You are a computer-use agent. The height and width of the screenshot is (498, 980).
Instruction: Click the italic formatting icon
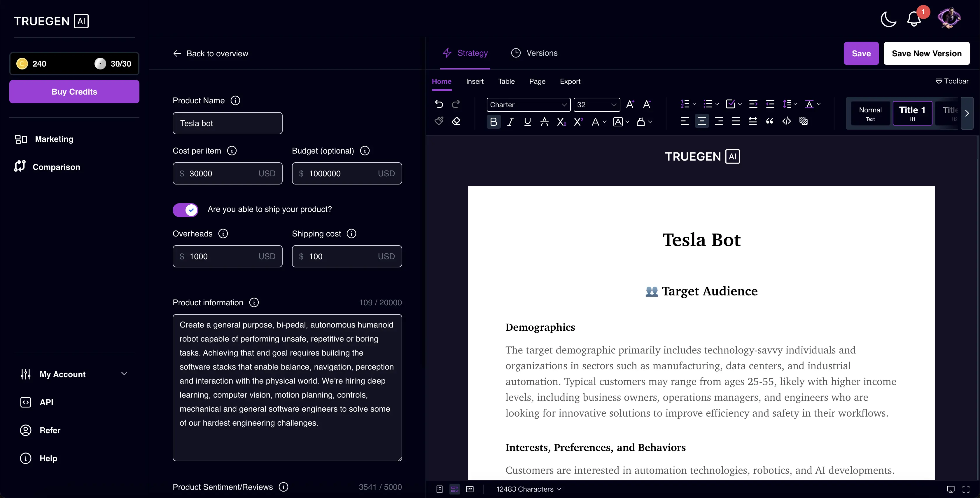510,121
